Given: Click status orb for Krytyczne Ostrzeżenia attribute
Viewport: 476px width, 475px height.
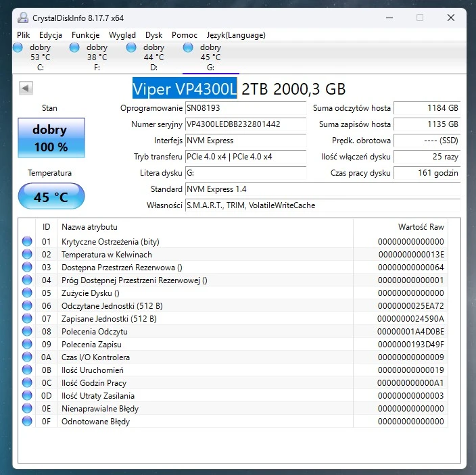Looking at the screenshot, I should pyautogui.click(x=27, y=242).
